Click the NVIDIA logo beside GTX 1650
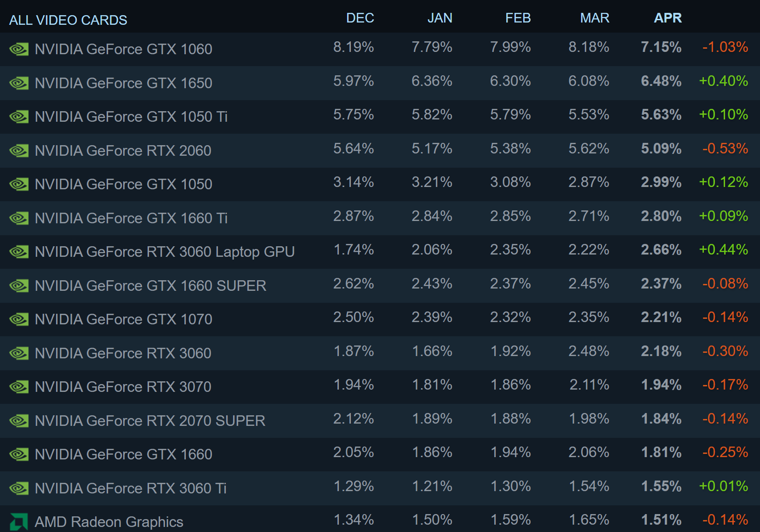Image resolution: width=760 pixels, height=532 pixels. click(x=19, y=83)
